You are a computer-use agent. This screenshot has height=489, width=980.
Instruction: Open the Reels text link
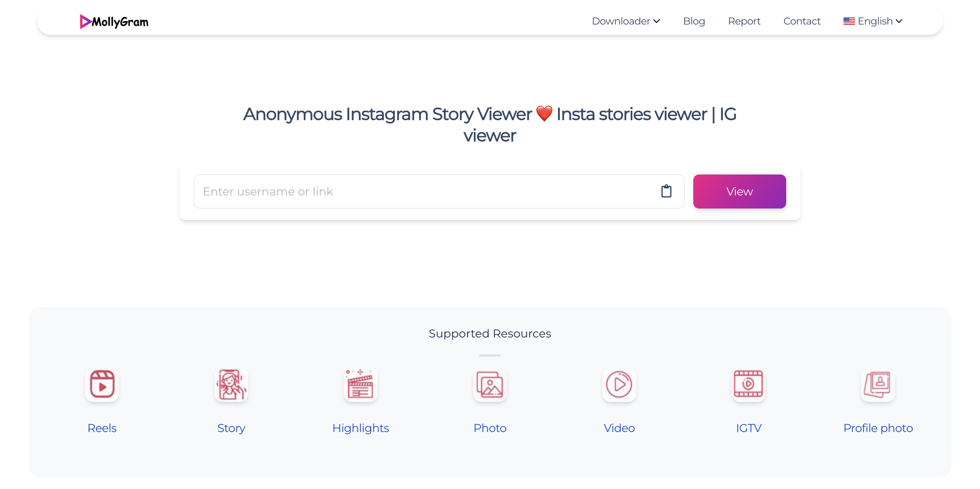(102, 428)
